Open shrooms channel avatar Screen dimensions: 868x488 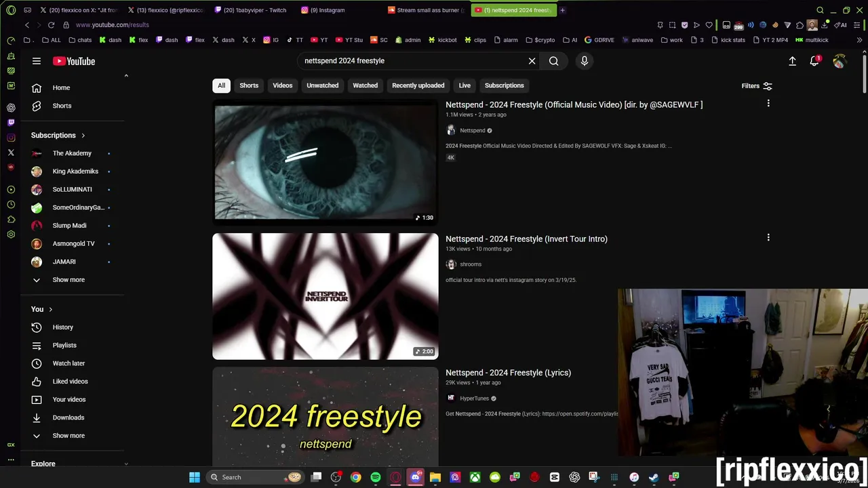coord(451,264)
